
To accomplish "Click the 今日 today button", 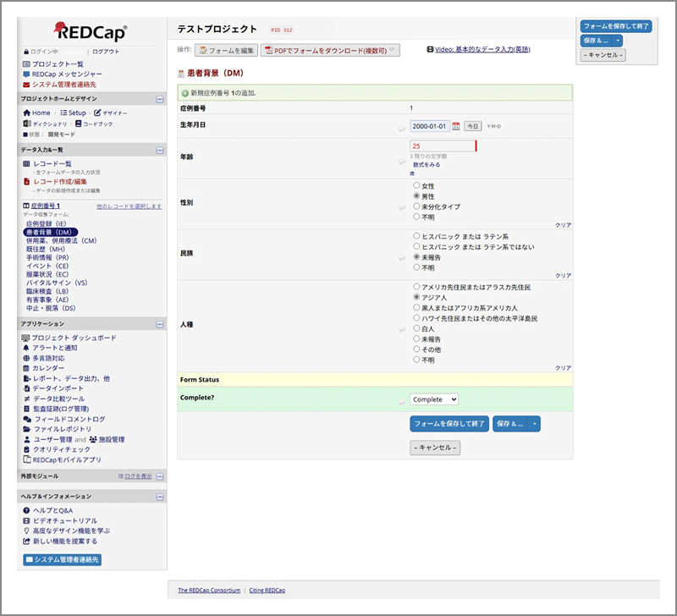I will 473,126.
